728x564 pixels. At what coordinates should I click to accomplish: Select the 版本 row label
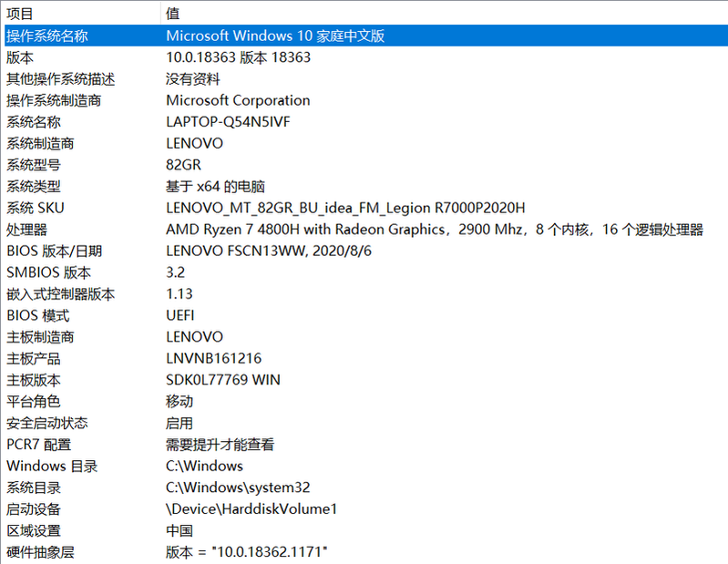[x=20, y=57]
